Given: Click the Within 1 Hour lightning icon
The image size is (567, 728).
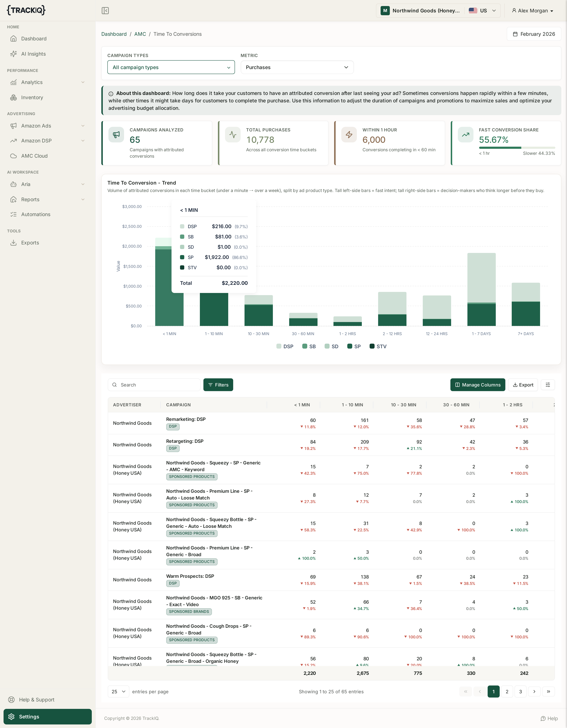Looking at the screenshot, I should [x=349, y=135].
